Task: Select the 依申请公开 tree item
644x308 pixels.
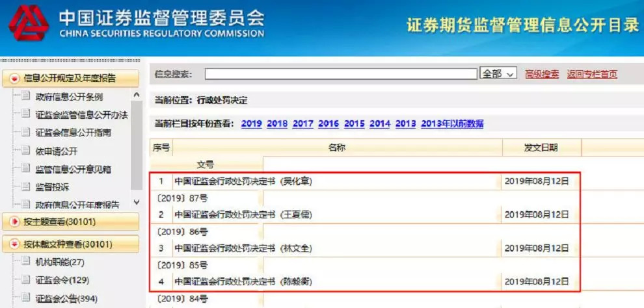Action: point(56,151)
